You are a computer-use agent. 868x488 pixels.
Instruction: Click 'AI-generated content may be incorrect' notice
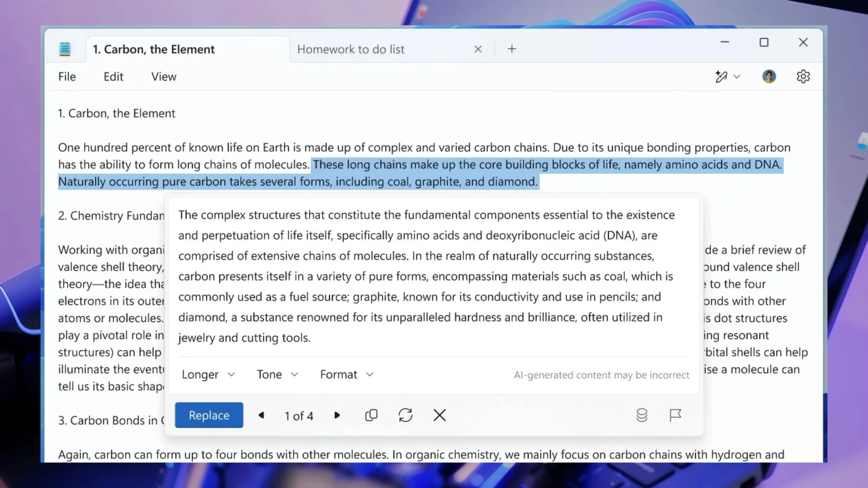coord(601,375)
